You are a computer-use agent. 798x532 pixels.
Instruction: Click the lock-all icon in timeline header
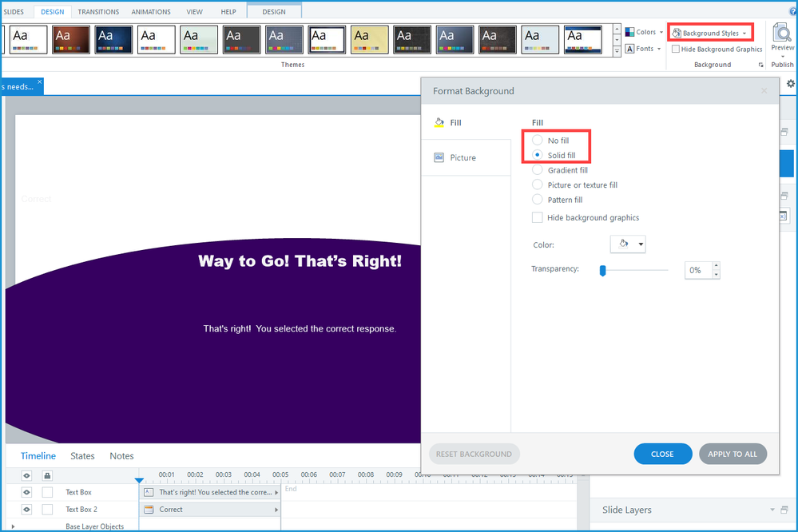coord(47,475)
